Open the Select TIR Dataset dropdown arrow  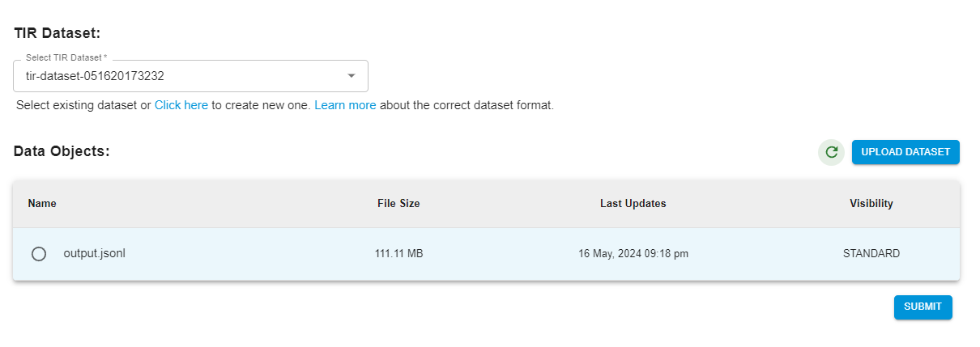(352, 76)
